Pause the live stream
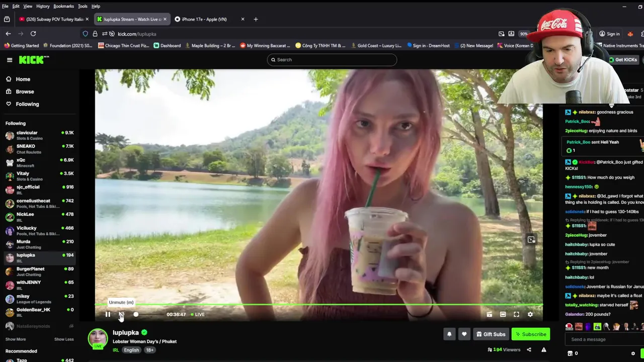 click(108, 314)
